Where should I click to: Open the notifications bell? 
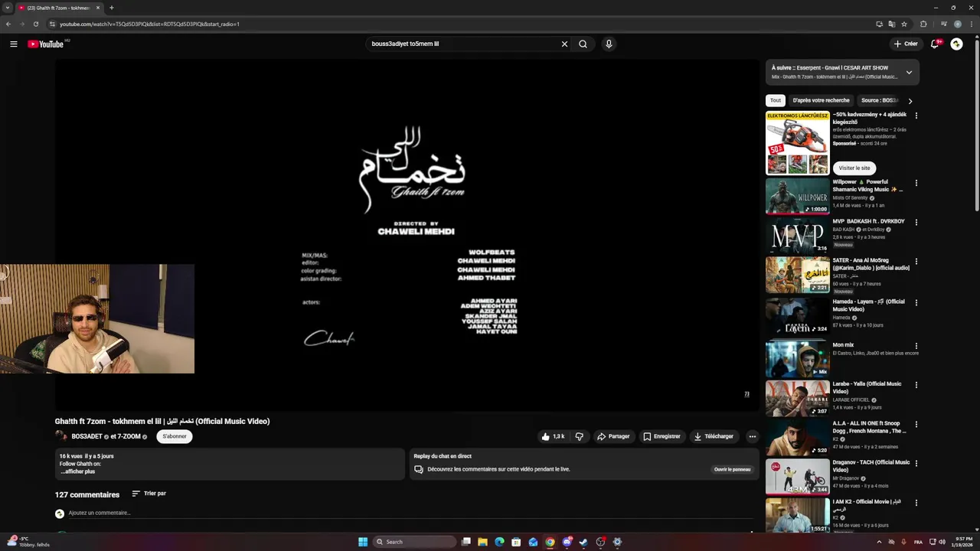coord(934,44)
